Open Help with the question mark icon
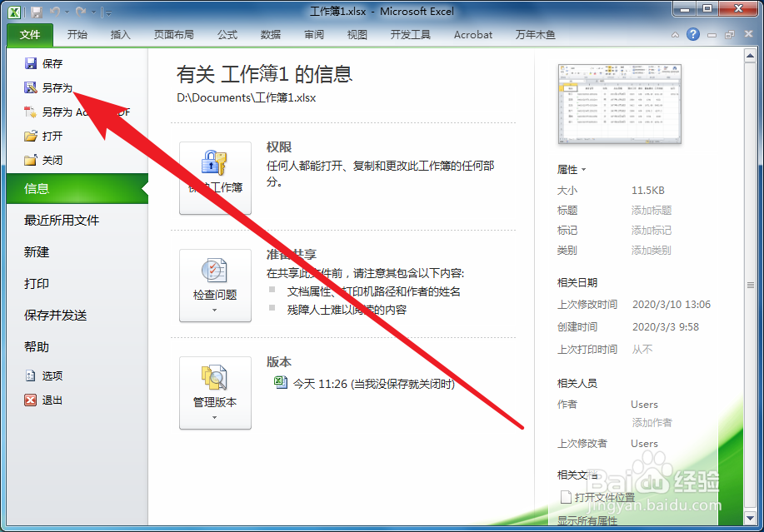The width and height of the screenshot is (764, 532). click(694, 34)
